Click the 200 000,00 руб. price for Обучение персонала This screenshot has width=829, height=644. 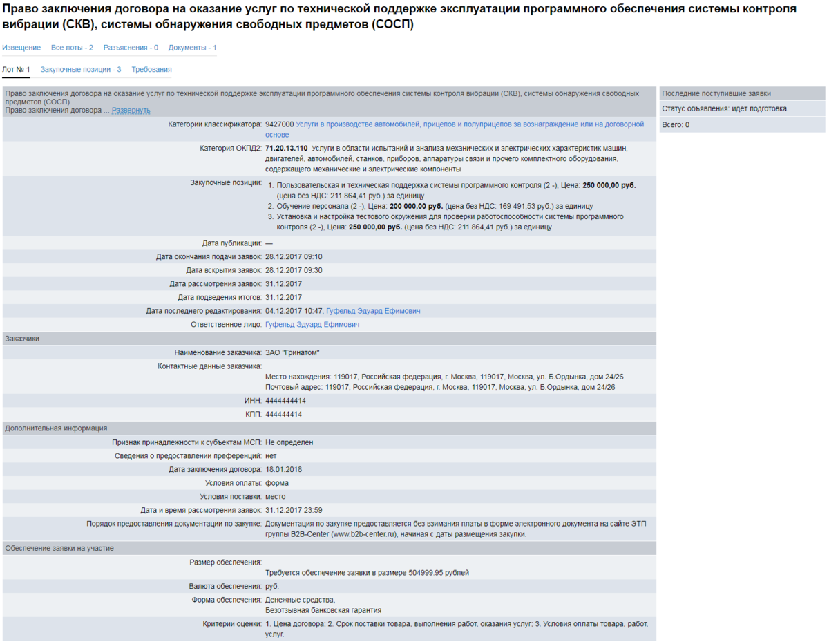point(415,206)
